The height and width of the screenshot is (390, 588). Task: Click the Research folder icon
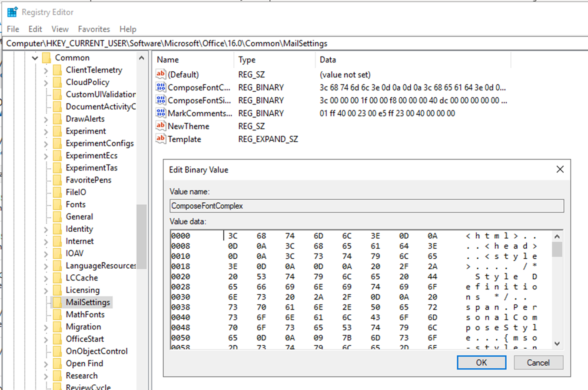(x=57, y=376)
